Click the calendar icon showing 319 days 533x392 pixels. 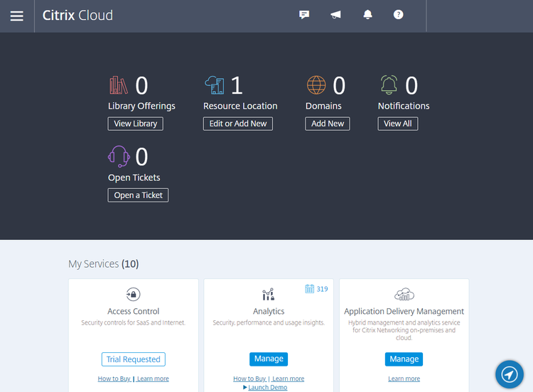[309, 289]
